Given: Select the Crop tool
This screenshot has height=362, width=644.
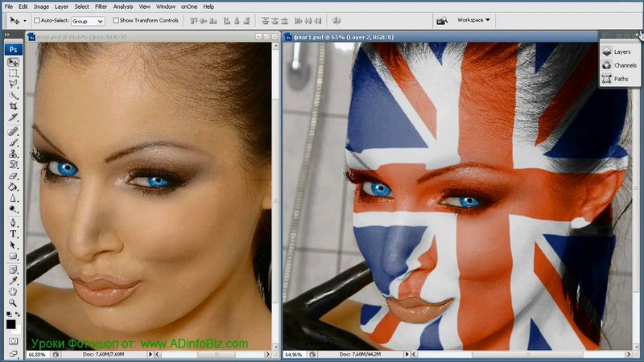Looking at the screenshot, I should 14,106.
